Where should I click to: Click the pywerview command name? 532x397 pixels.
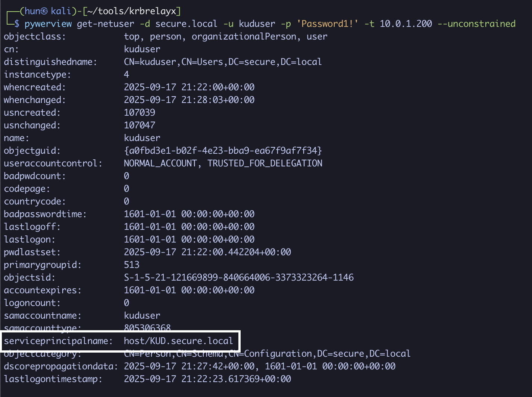pos(48,24)
